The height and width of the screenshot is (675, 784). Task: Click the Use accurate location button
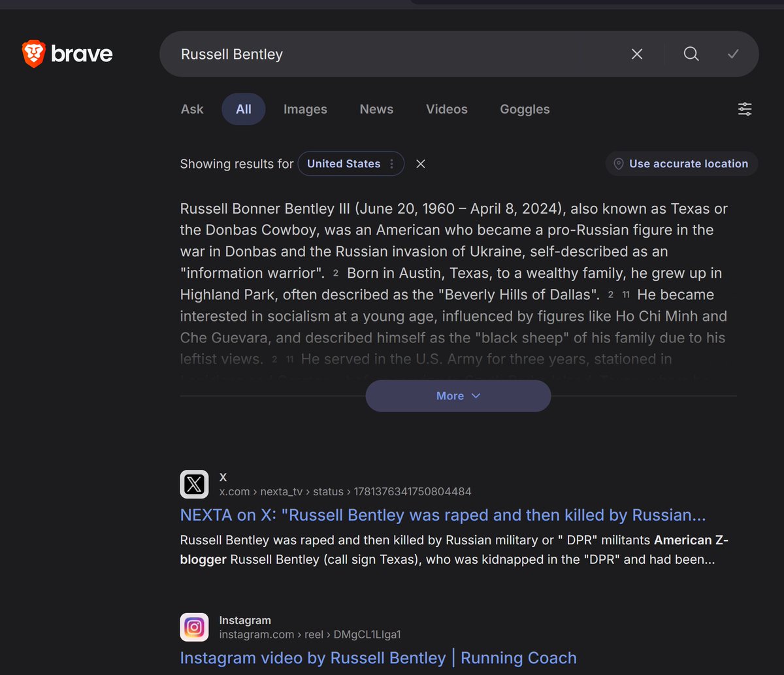[682, 164]
